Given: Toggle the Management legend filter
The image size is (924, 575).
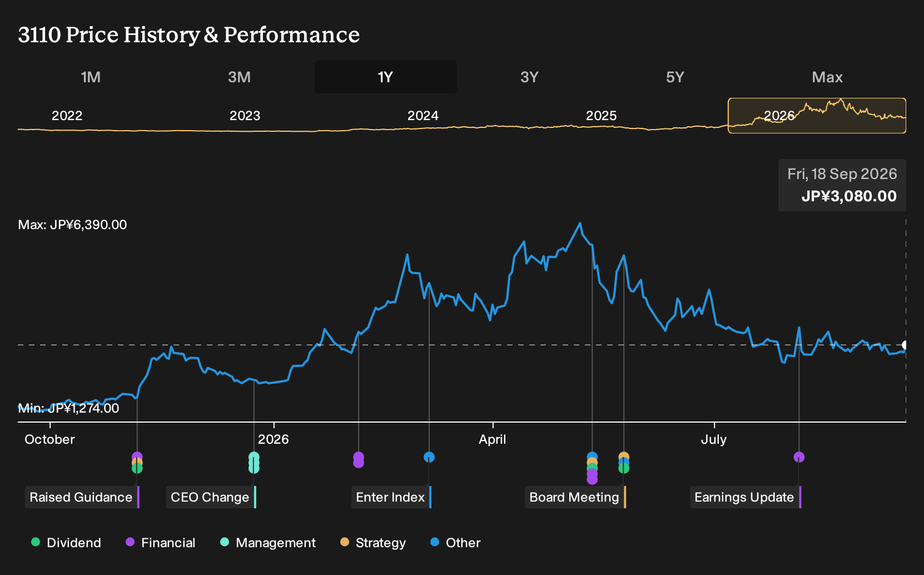Looking at the screenshot, I should (268, 543).
